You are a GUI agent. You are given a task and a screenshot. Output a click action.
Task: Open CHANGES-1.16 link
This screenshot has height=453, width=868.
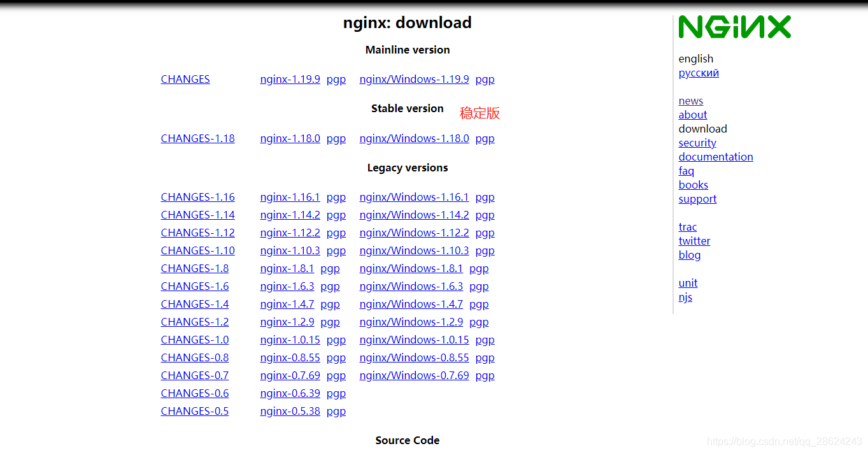(197, 197)
